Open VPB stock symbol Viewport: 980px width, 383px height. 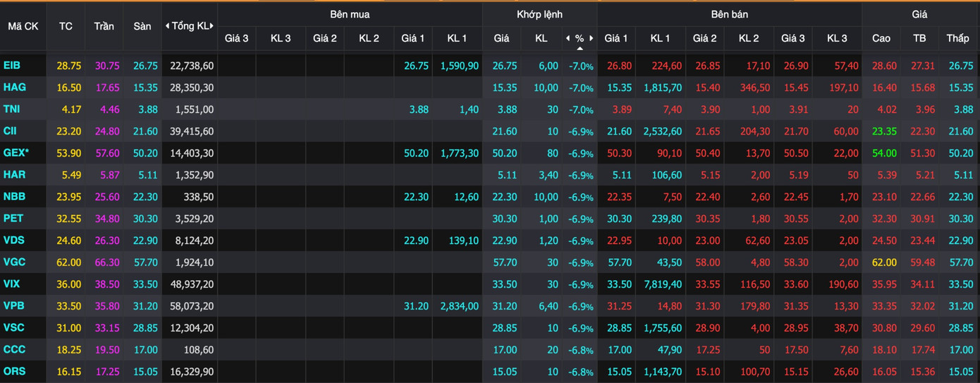[x=13, y=306]
